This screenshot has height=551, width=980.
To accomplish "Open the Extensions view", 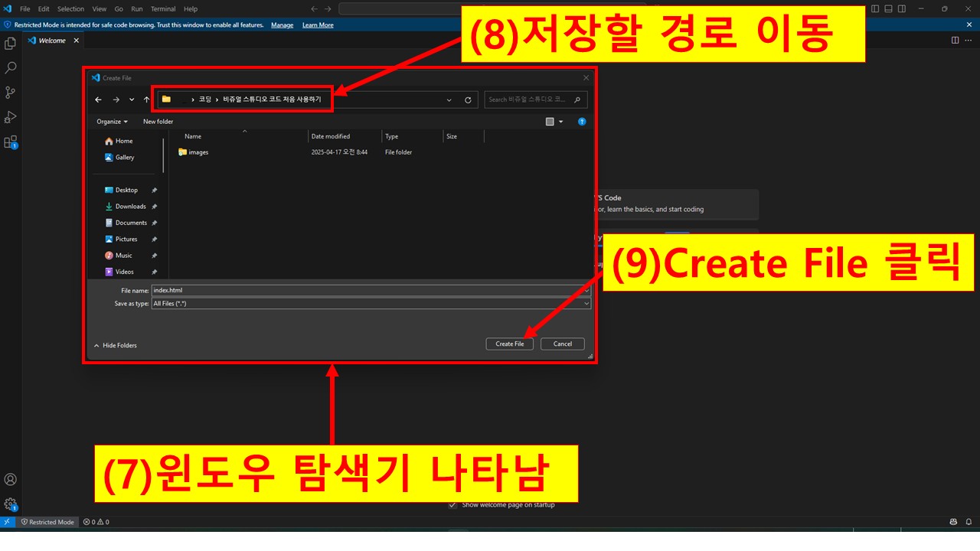I will (x=10, y=141).
